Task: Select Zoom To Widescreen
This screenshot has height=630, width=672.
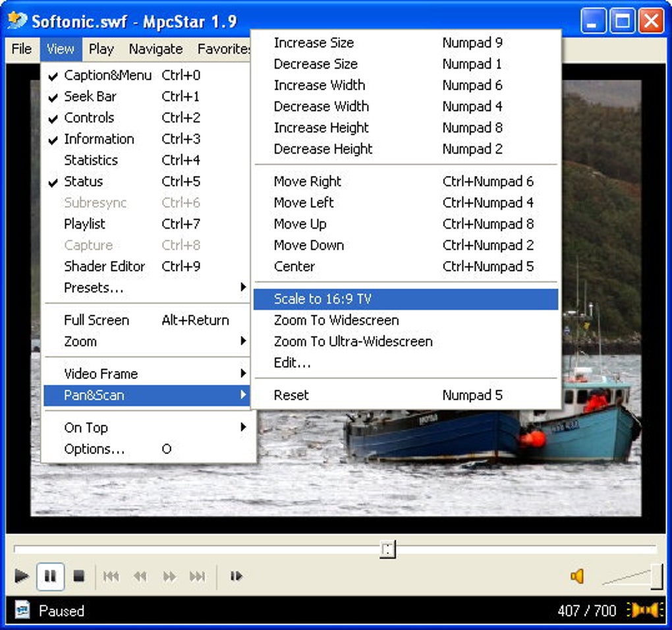Action: 406,320
